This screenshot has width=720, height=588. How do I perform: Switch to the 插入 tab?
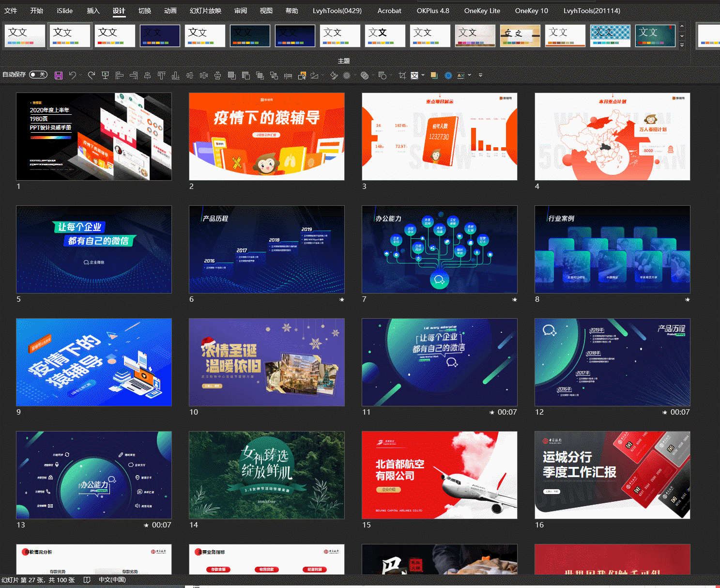coord(93,11)
